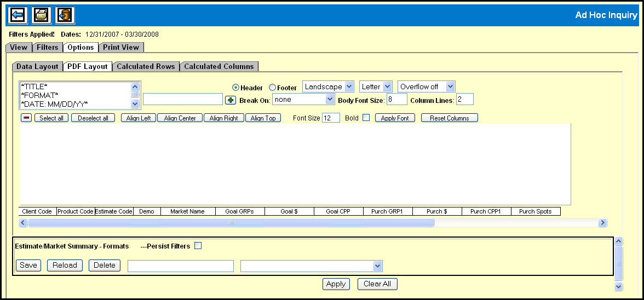The image size is (644, 300).
Task: Click the Align Right button
Action: tap(224, 118)
